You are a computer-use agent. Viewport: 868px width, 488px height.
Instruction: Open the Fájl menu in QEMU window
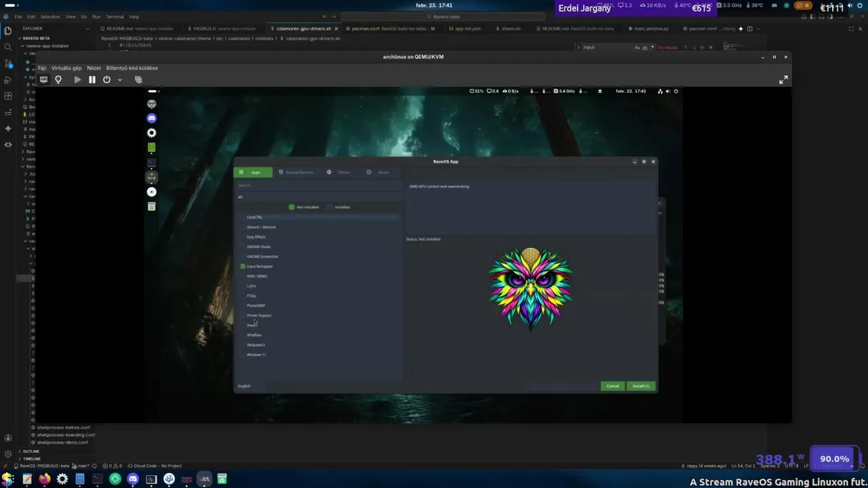click(x=42, y=68)
